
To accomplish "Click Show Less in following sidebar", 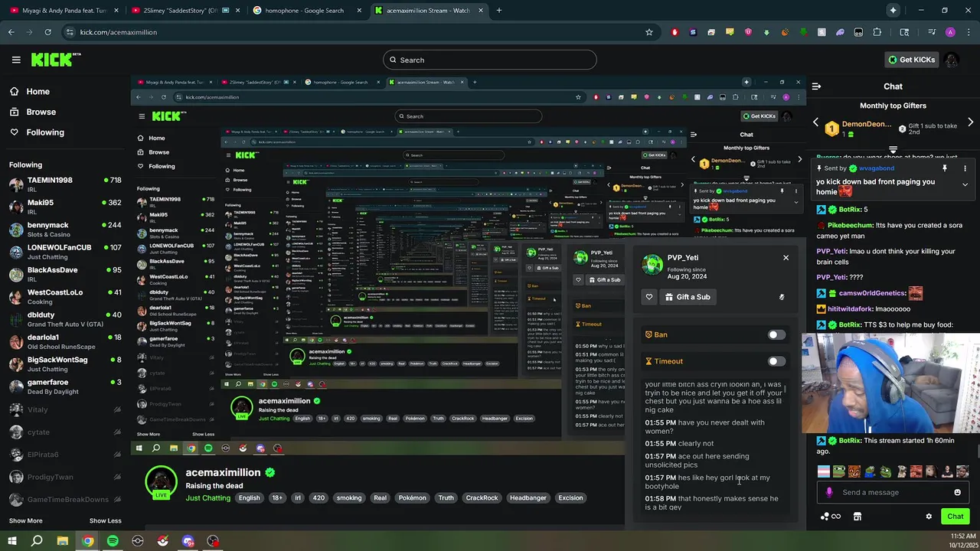I will pyautogui.click(x=105, y=520).
